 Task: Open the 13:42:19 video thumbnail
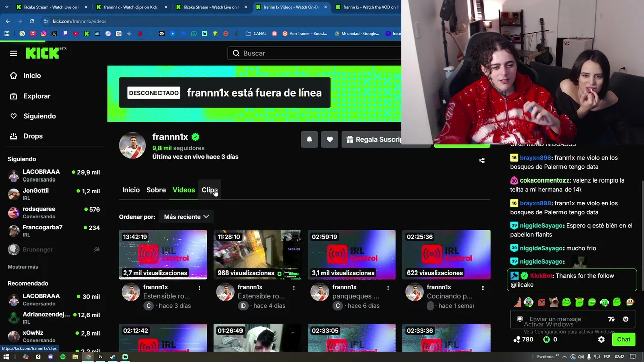(163, 254)
